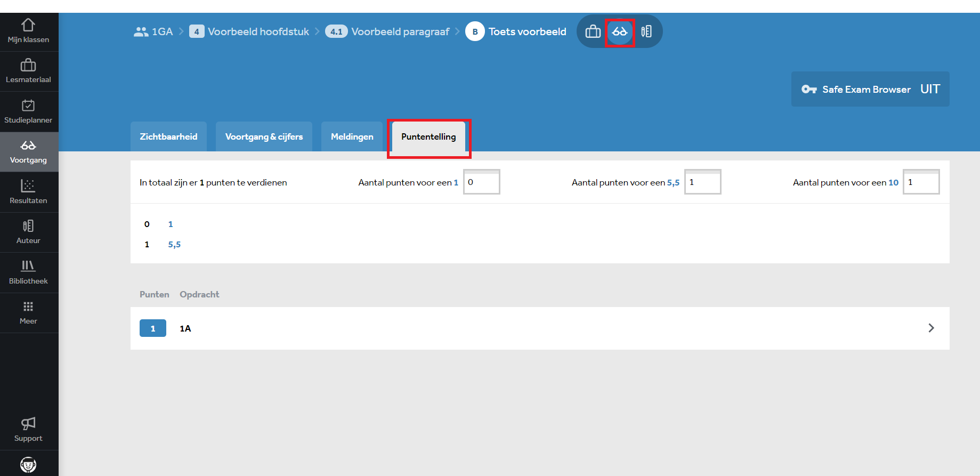This screenshot has height=476, width=980.
Task: Go to 1GA class breadcrumb
Action: pos(163,31)
